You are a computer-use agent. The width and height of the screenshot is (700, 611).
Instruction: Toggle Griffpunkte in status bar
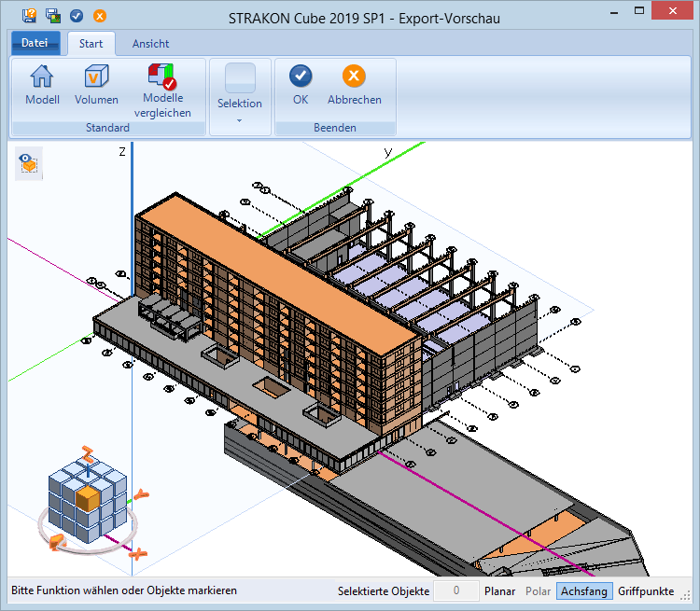click(x=646, y=591)
